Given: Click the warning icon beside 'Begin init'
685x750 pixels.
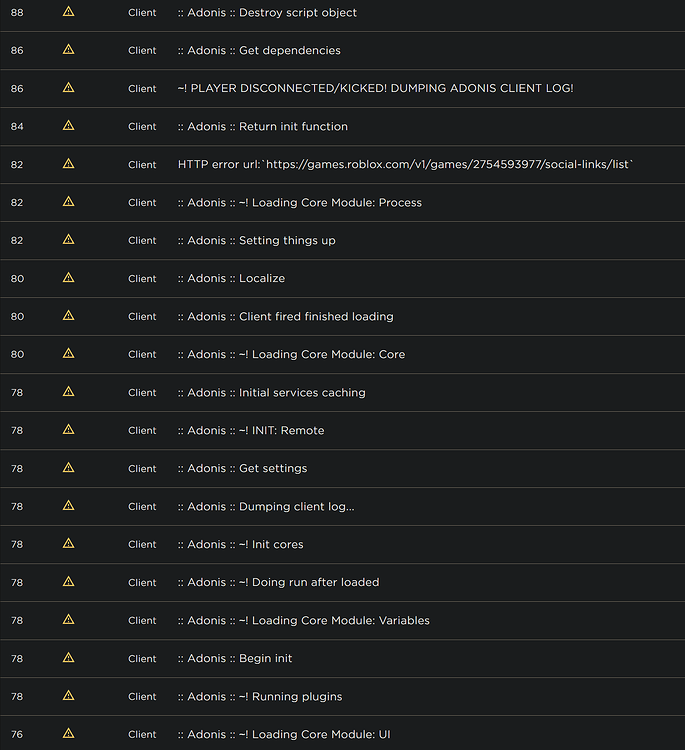Looking at the screenshot, I should click(x=68, y=657).
